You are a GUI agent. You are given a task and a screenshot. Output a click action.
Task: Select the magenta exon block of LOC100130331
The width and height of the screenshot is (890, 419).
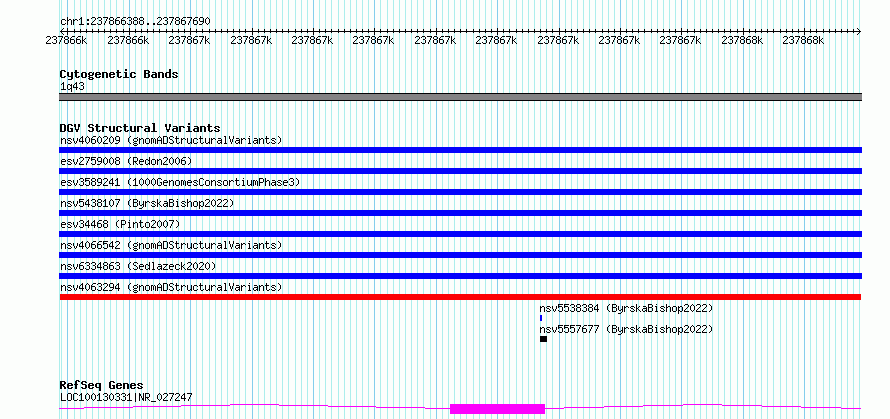[x=497, y=408]
